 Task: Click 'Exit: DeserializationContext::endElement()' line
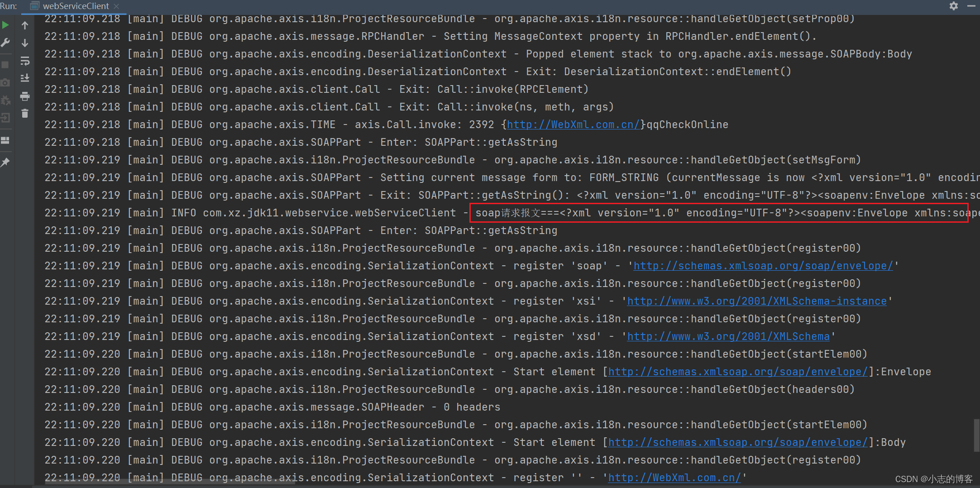[x=418, y=72]
